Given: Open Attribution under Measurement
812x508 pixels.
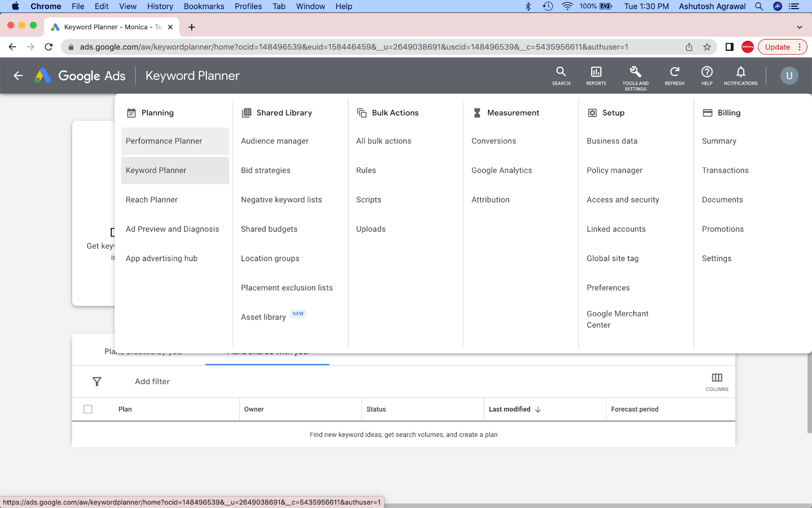Looking at the screenshot, I should point(490,200).
